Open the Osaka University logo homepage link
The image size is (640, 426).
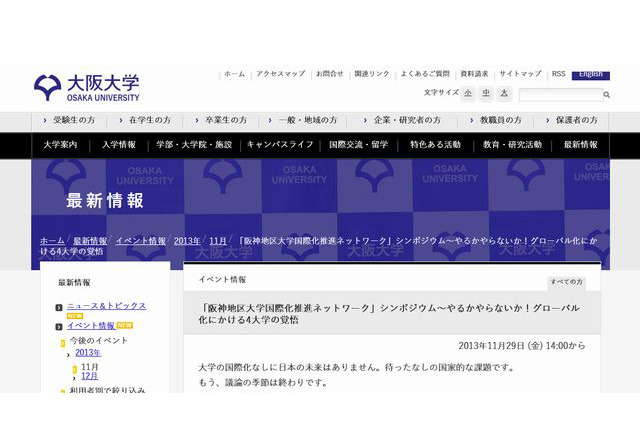87,87
